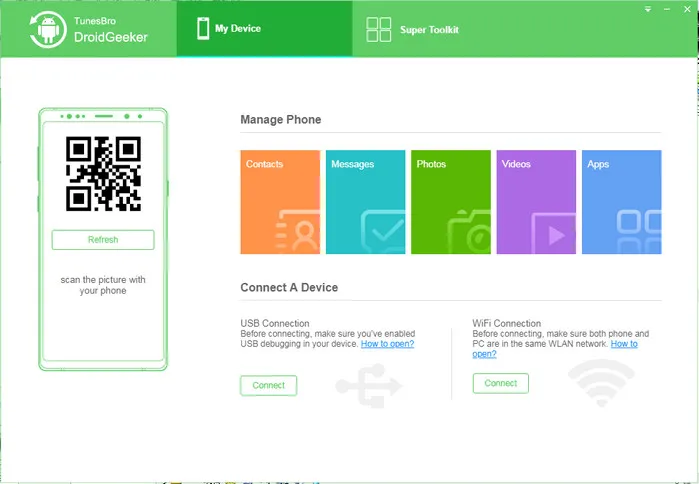This screenshot has width=699, height=484.
Task: Click the play icon in Videos tile
Action: pos(554,233)
